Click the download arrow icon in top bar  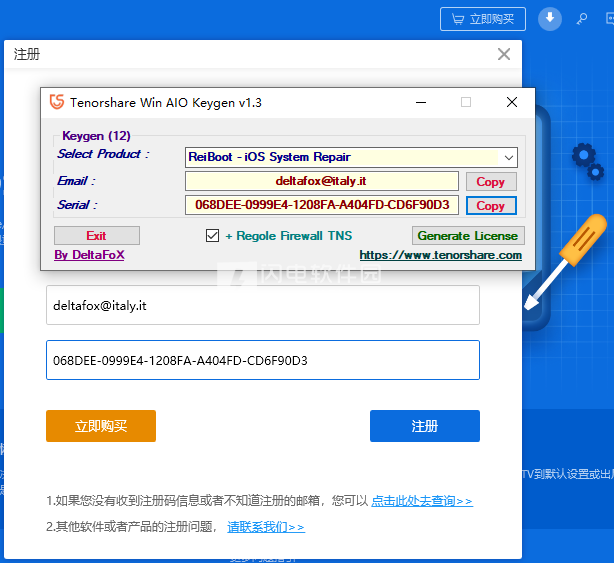coord(550,18)
